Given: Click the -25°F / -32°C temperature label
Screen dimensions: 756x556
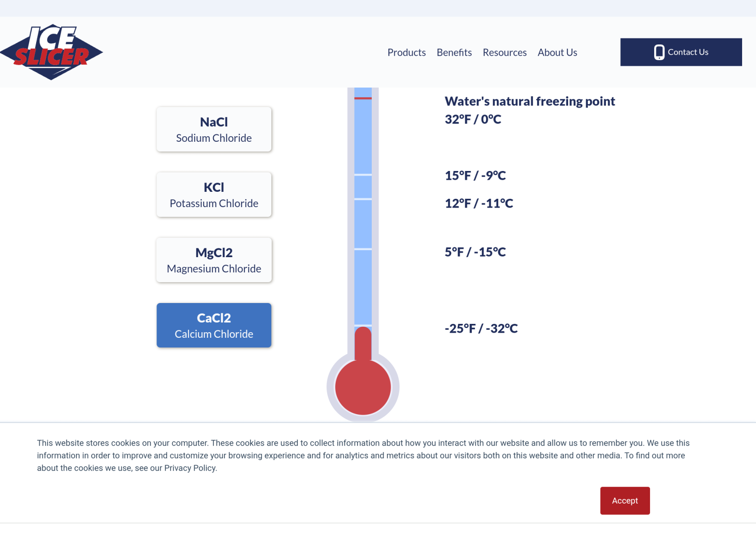Looking at the screenshot, I should pyautogui.click(x=481, y=329).
